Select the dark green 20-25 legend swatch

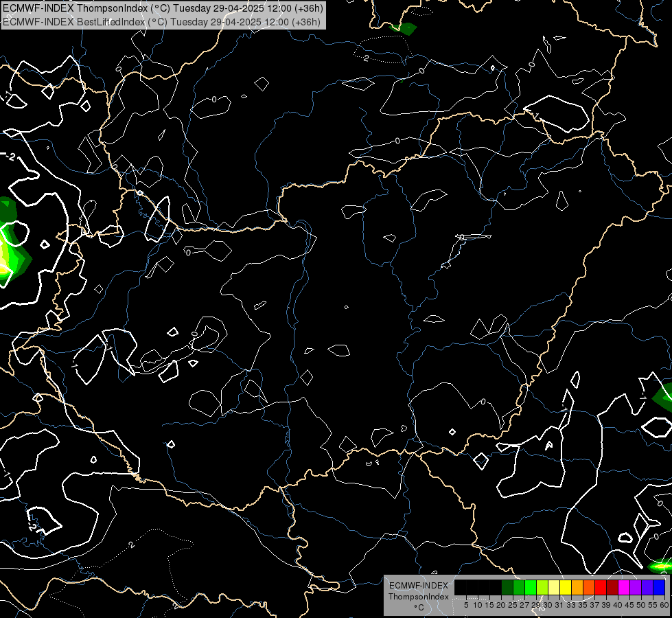pos(507,587)
